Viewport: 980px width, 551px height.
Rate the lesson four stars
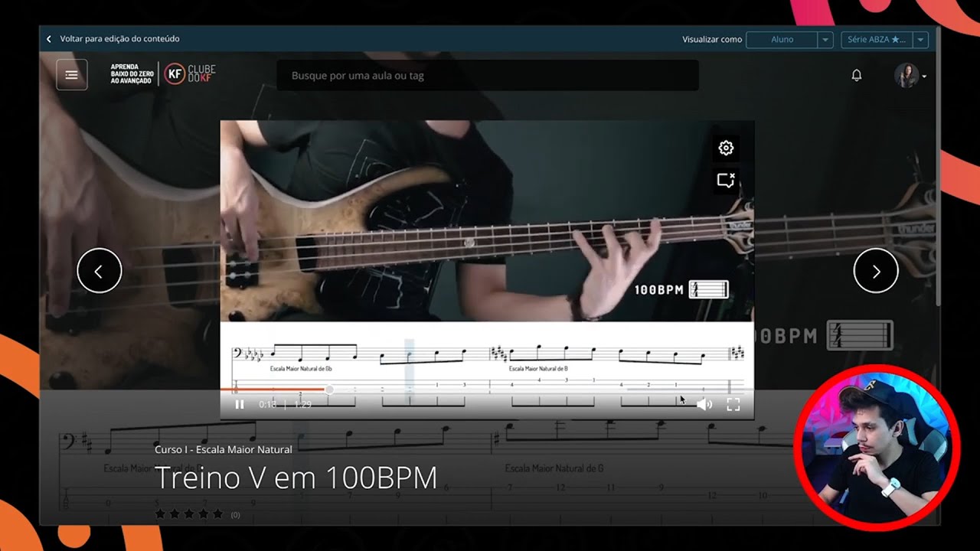click(x=203, y=514)
